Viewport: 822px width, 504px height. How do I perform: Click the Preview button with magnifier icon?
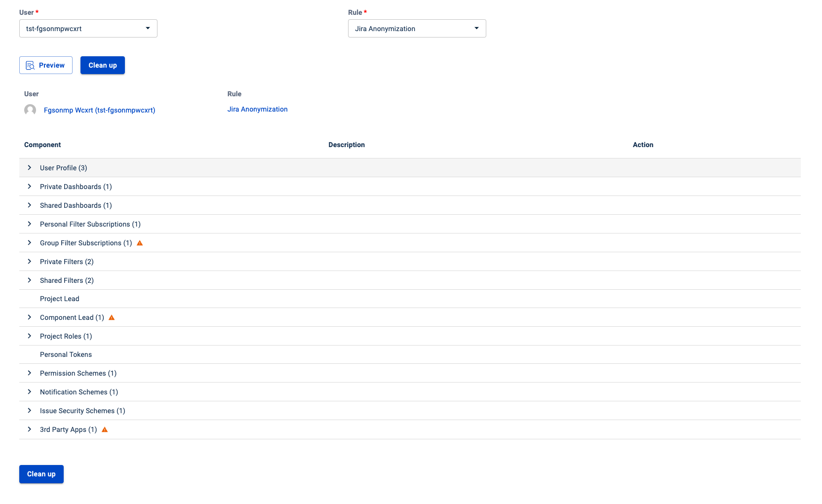click(x=46, y=65)
